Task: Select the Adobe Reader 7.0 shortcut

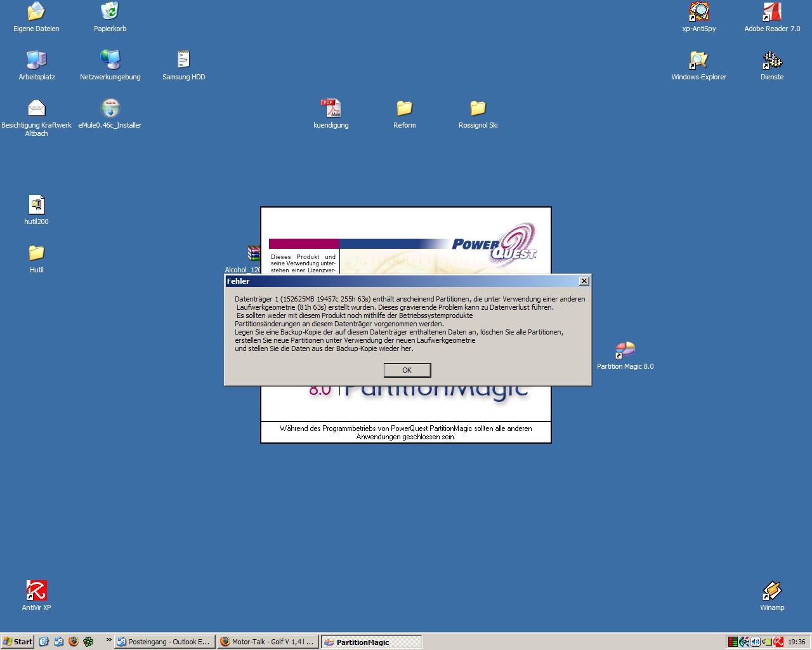Action: (x=772, y=17)
